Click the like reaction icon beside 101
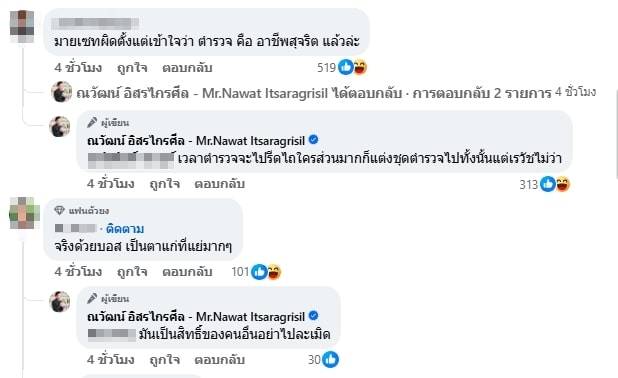Image resolution: width=618 pixels, height=378 pixels. pos(259,272)
